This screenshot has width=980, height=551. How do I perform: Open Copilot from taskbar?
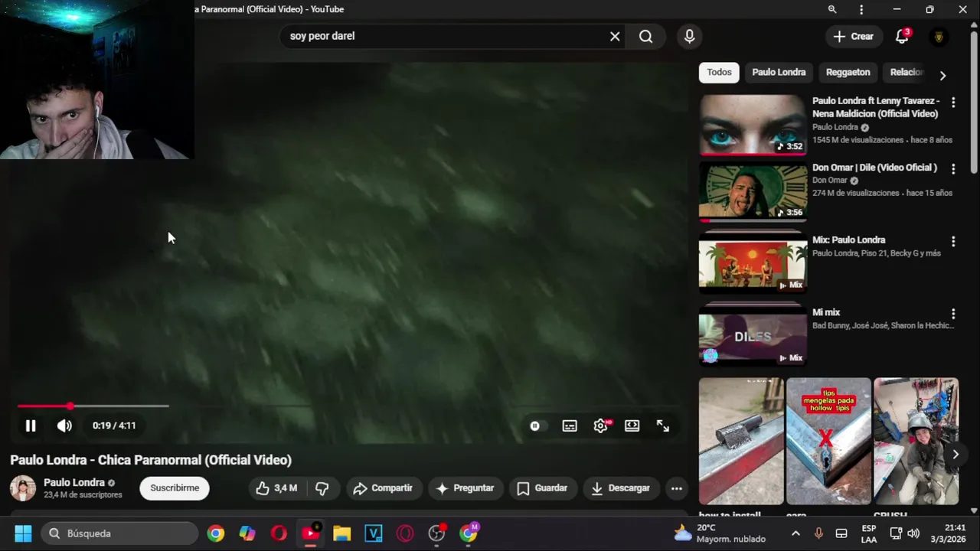tap(247, 533)
